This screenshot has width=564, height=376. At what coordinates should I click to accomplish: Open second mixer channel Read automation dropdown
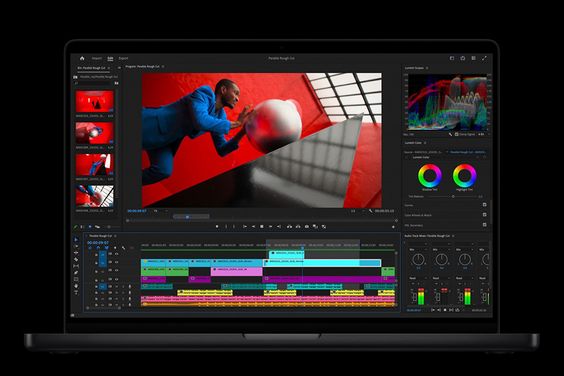tap(441, 278)
